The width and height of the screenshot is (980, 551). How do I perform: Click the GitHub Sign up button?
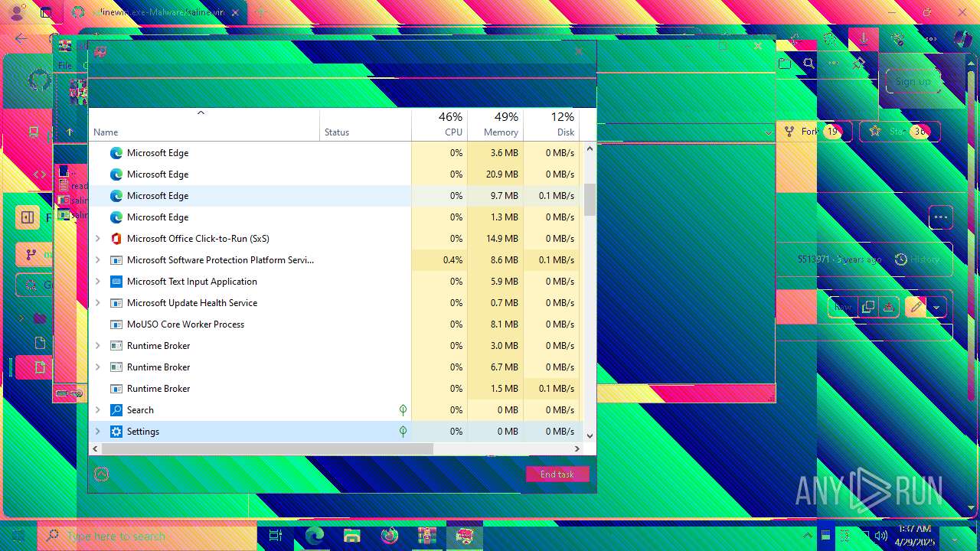click(x=913, y=81)
